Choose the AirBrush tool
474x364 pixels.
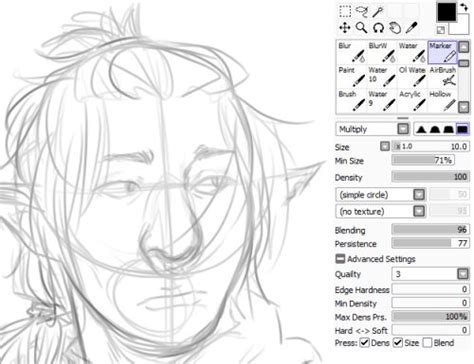442,77
